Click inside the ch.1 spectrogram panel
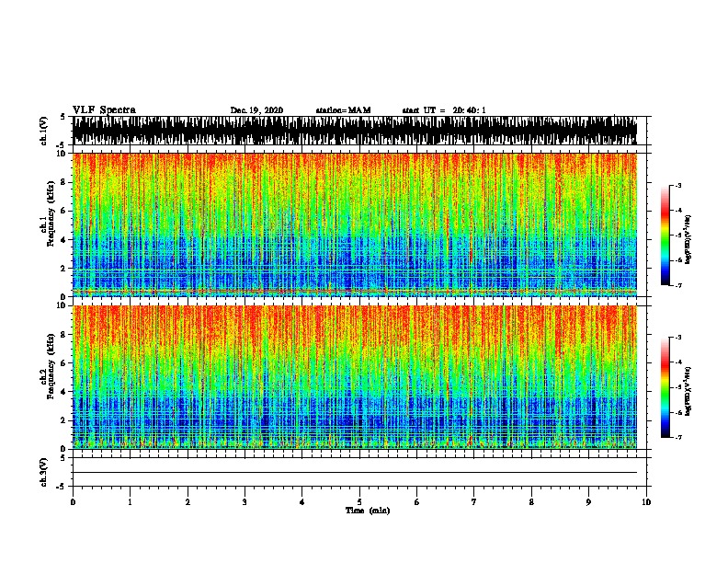This screenshot has height=563, width=728. tap(355, 224)
